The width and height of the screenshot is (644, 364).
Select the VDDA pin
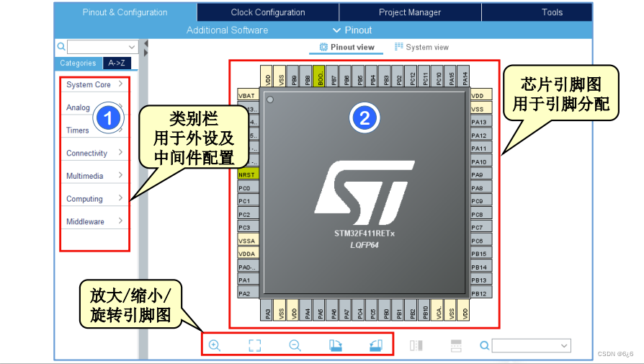click(x=248, y=254)
